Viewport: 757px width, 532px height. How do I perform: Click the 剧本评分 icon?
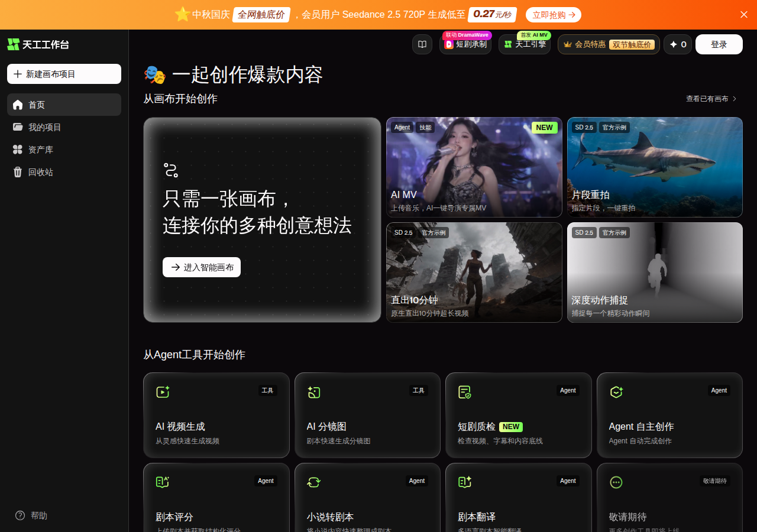tap(163, 482)
